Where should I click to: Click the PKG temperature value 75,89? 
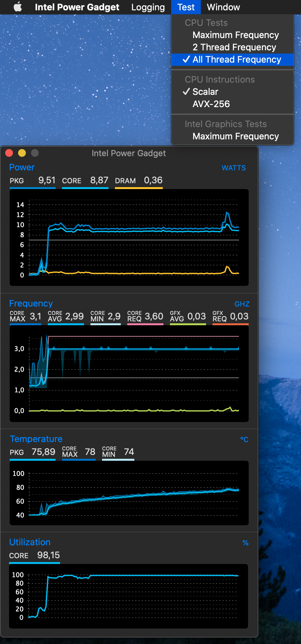coord(43,452)
